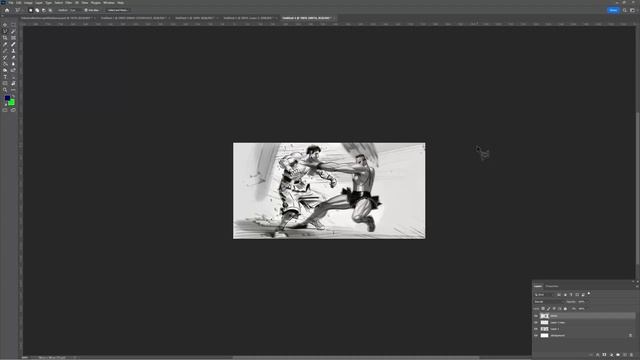The image size is (640, 360).
Task: Select the Rectangular Marquee tool
Action: point(13,24)
